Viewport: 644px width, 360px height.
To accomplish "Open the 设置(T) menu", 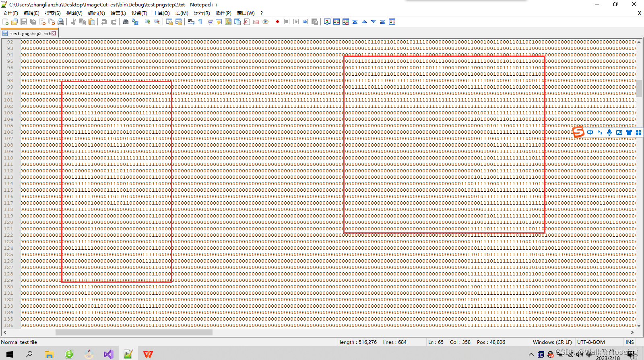I will pyautogui.click(x=139, y=13).
